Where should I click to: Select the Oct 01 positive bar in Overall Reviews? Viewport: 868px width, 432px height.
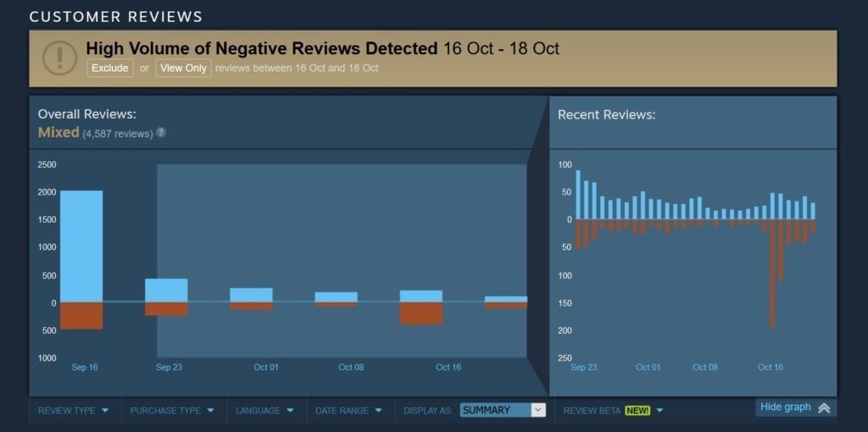click(x=251, y=295)
